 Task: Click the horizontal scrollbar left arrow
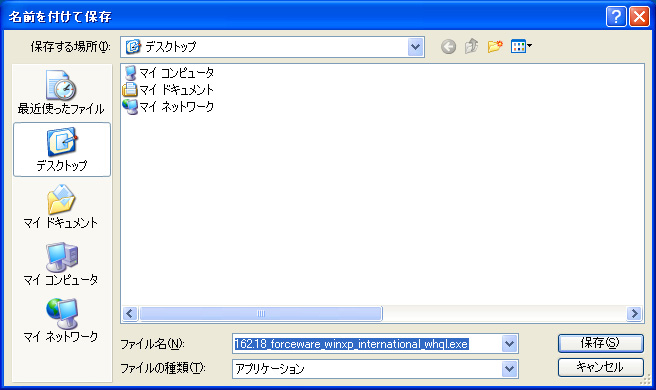click(x=130, y=313)
